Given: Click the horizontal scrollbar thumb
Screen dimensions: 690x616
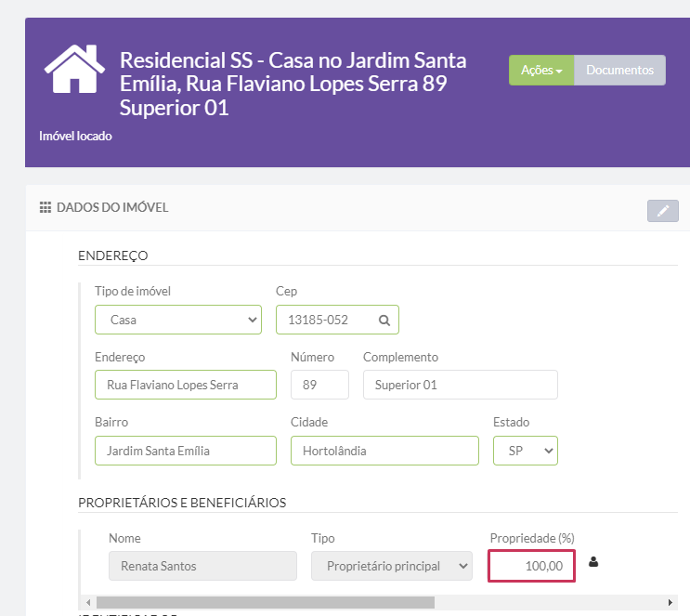Looking at the screenshot, I should pos(266,602).
